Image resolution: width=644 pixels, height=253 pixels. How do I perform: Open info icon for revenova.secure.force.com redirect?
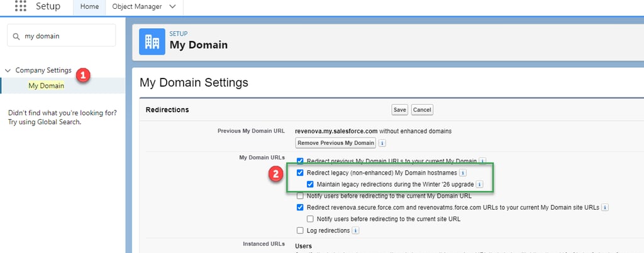coord(605,207)
